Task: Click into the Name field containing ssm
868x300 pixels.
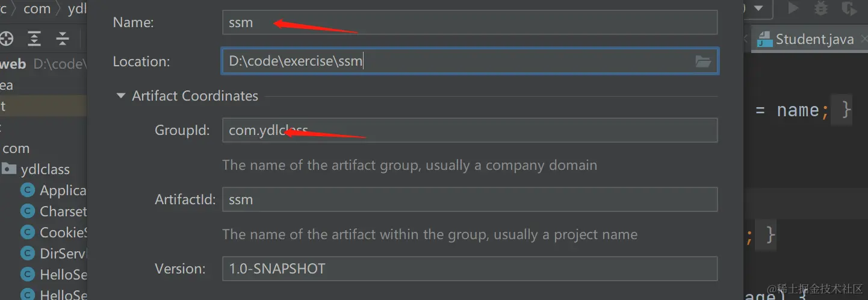Action: tap(470, 23)
